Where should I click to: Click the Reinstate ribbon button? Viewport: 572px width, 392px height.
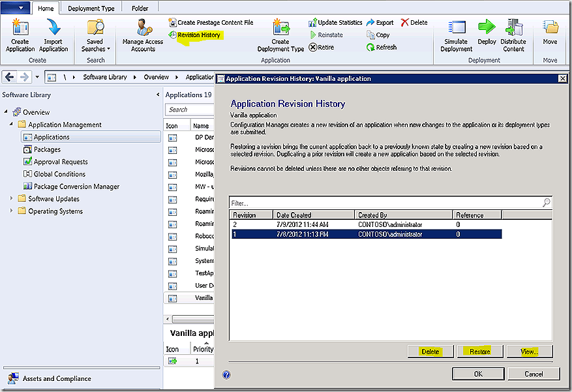[326, 35]
